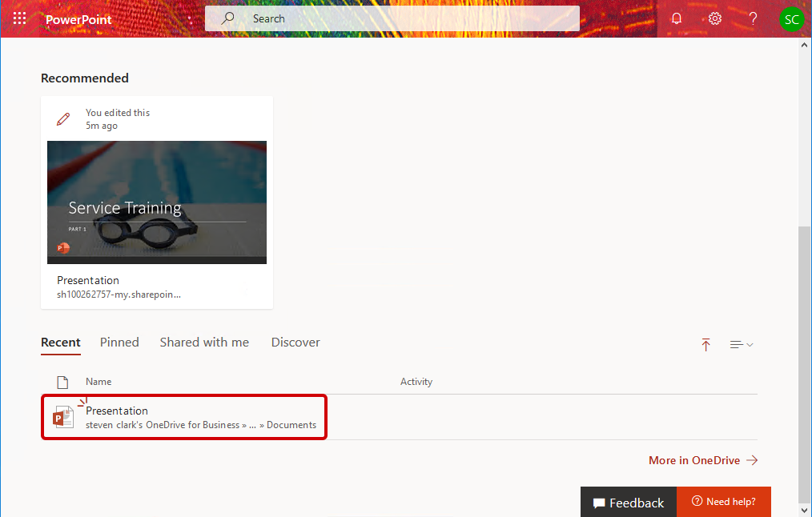This screenshot has height=517, width=812.
Task: Click the PowerPoint file icon in Recent list
Action: (x=62, y=417)
